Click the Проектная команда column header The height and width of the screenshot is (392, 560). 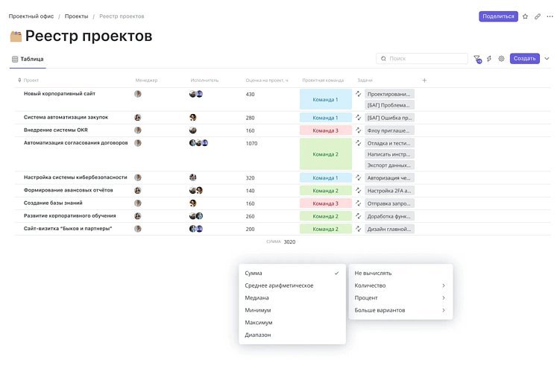click(x=323, y=80)
